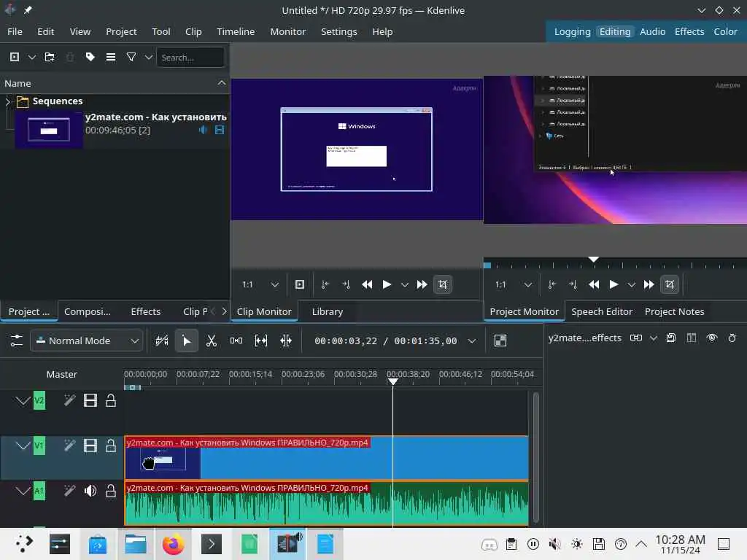Open bin hamburger options menu
Screen dimensions: 747x560
[x=111, y=57]
